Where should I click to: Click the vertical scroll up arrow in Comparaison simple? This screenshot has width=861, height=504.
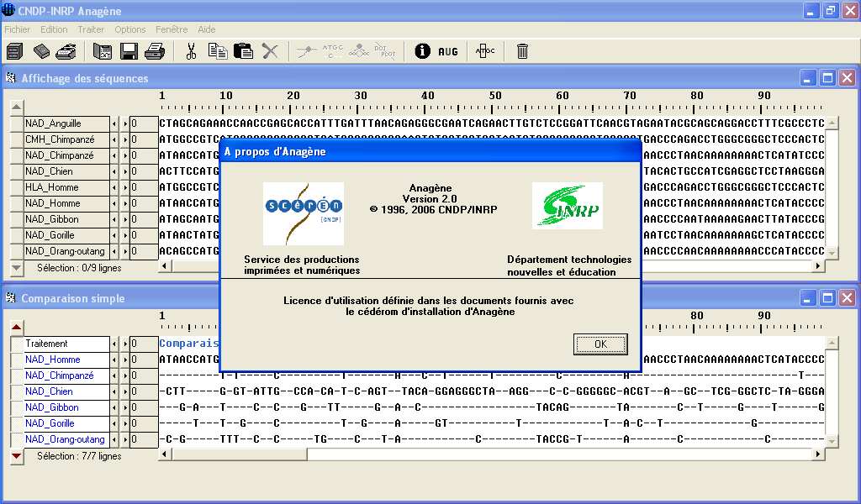click(x=832, y=343)
